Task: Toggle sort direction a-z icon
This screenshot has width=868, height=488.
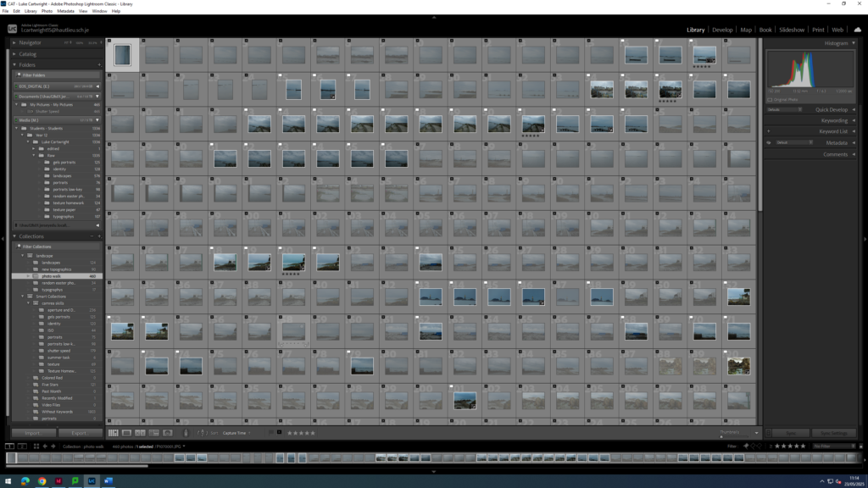Action: tap(202, 433)
